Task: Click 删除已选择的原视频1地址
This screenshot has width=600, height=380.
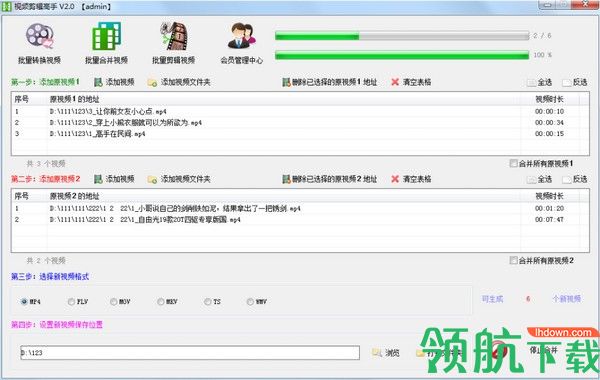Action: point(329,82)
